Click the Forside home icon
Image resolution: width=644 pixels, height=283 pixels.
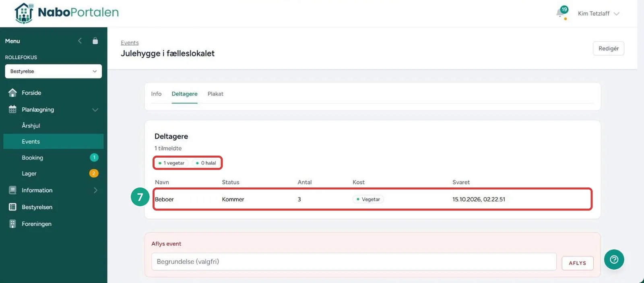click(x=12, y=93)
